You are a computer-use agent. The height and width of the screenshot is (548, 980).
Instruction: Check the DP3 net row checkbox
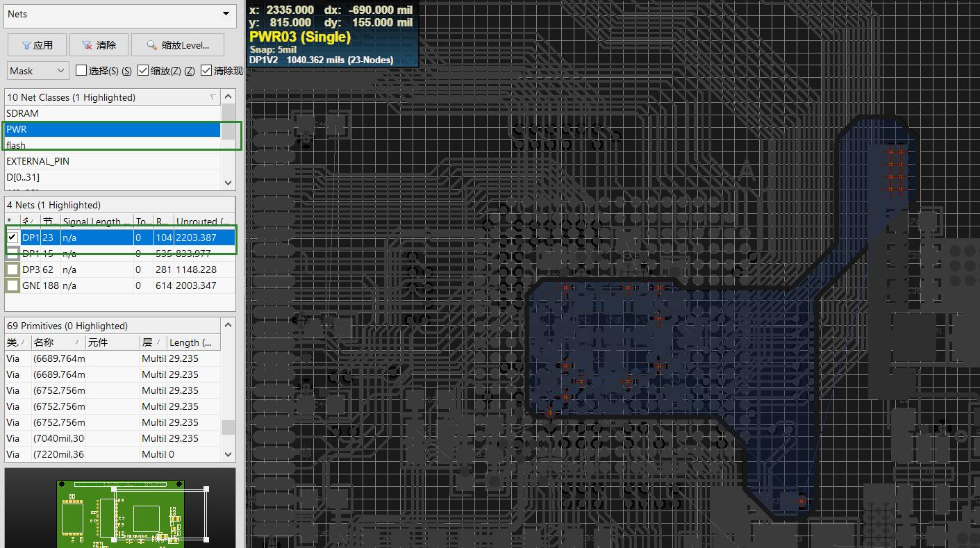[13, 269]
